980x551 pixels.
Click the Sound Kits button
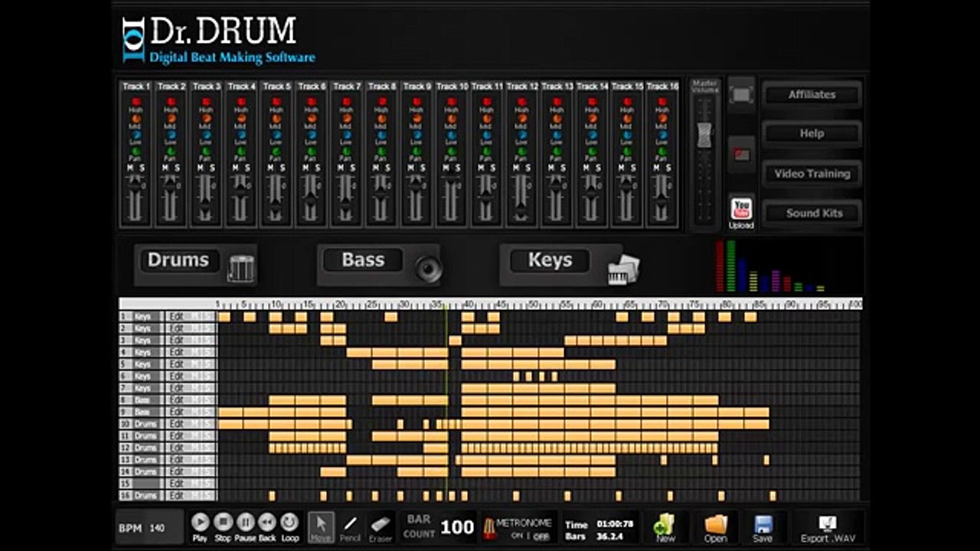click(x=812, y=214)
